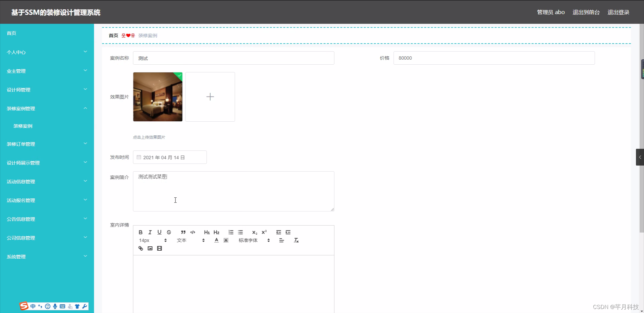Toggle strikethrough formatting

(x=169, y=232)
